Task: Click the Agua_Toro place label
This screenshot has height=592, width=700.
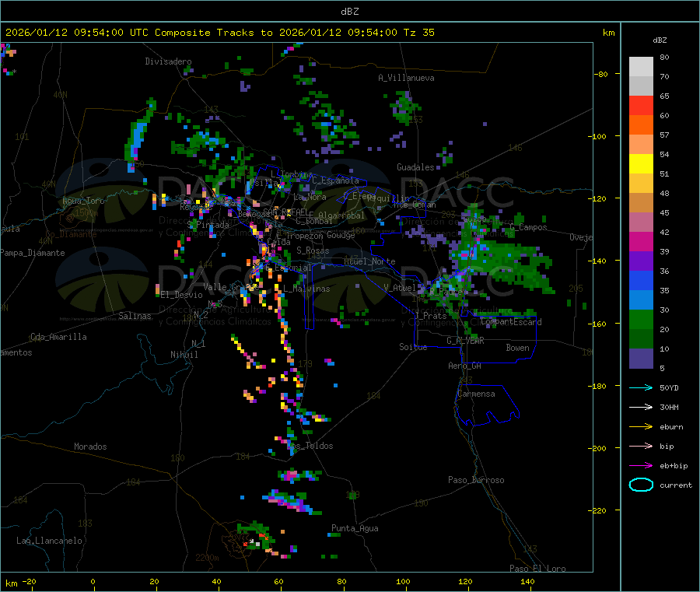Action: click(83, 201)
